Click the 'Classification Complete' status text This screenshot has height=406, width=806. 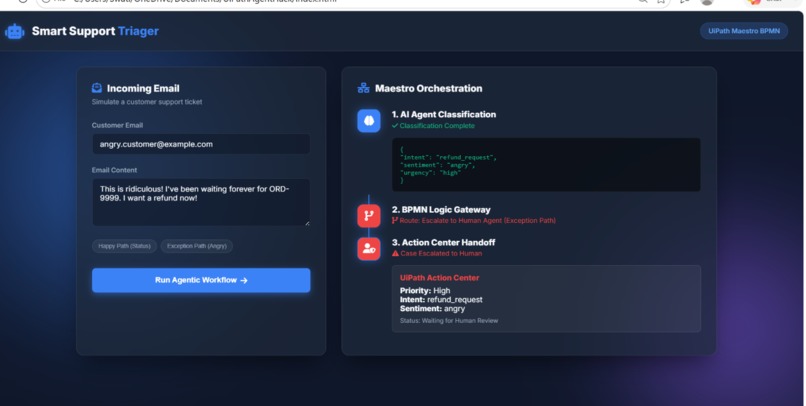[437, 126]
